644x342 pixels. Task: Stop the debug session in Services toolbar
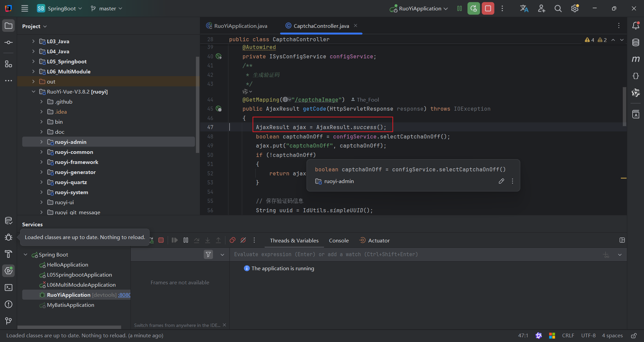coord(161,240)
